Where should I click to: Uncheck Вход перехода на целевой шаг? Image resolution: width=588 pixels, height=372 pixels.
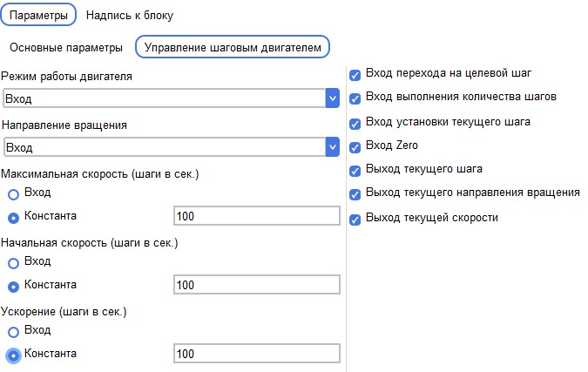(x=355, y=75)
